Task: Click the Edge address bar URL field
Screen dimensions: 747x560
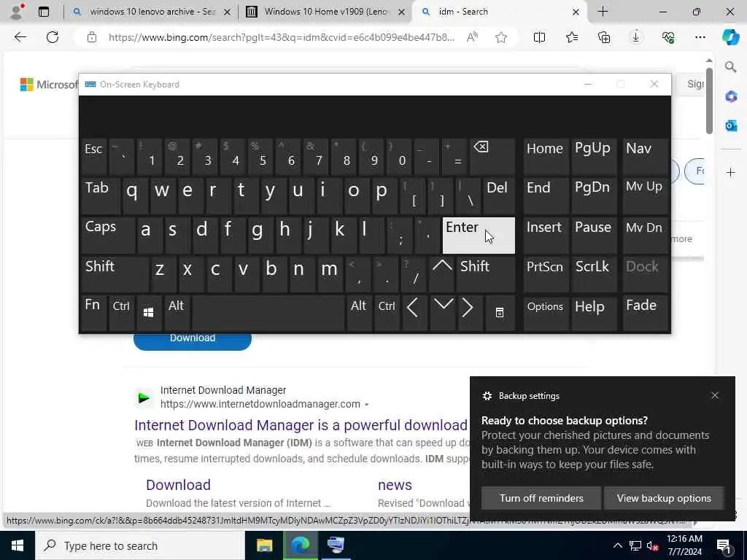Action: point(281,37)
